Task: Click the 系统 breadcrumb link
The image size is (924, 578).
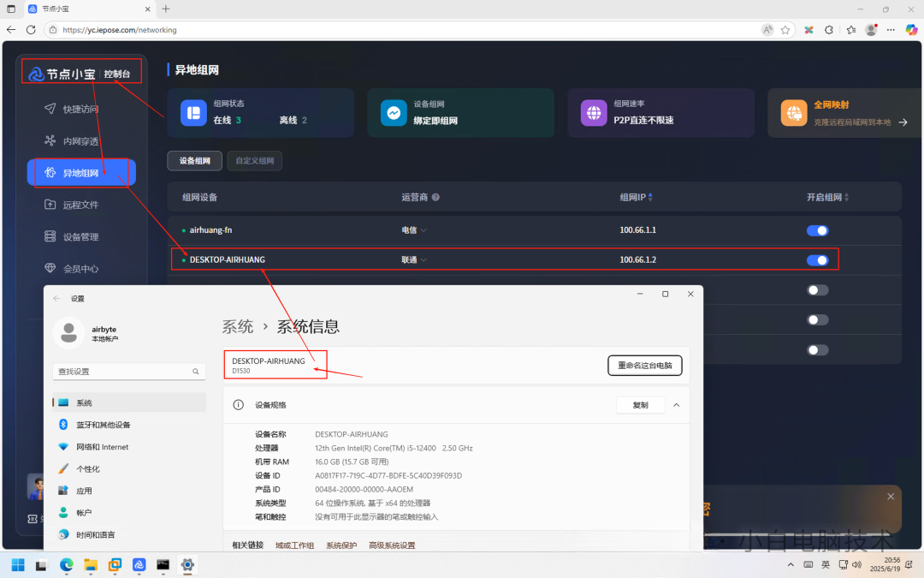Action: [238, 326]
